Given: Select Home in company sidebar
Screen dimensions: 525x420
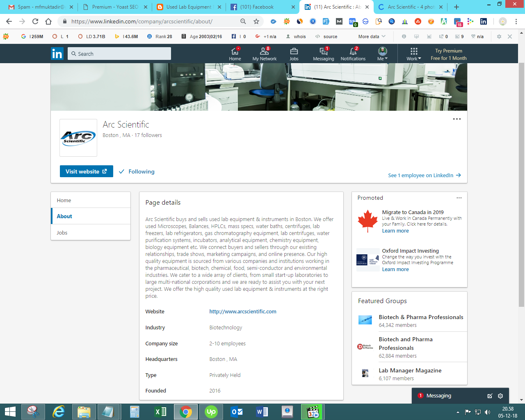Looking at the screenshot, I should pos(91,200).
